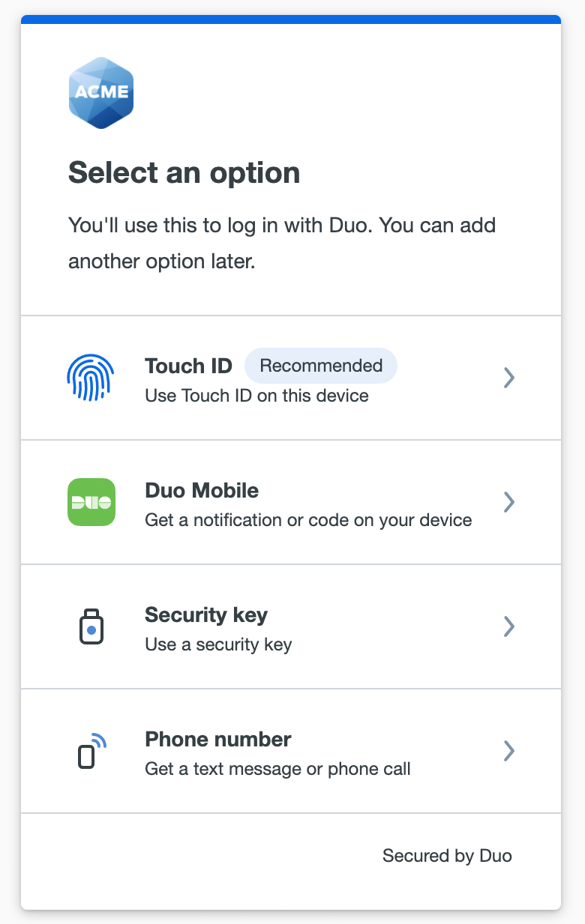Viewport: 585px width, 924px height.
Task: Open Touch ID setup option
Action: click(x=292, y=378)
